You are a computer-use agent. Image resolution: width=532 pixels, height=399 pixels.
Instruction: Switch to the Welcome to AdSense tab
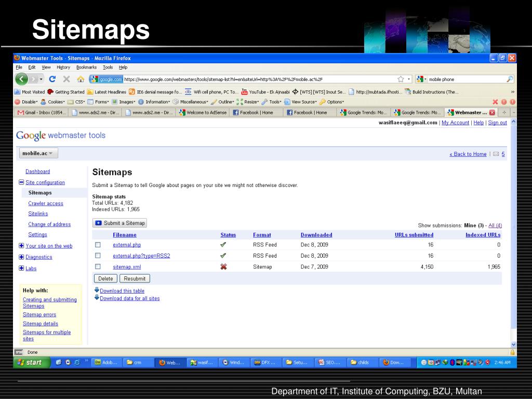pyautogui.click(x=203, y=112)
